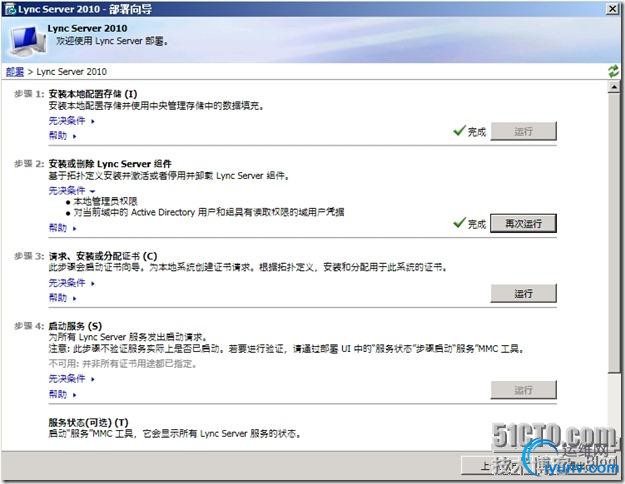Screen dimensions: 625x484
Task: Click the Lync Server computer icon in header
Action: tap(28, 40)
